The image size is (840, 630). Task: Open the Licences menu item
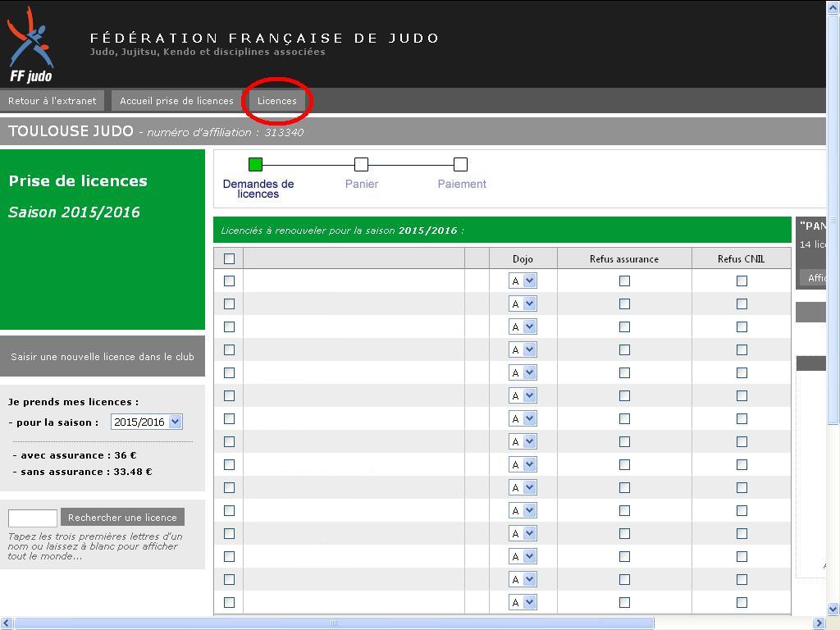[x=277, y=101]
